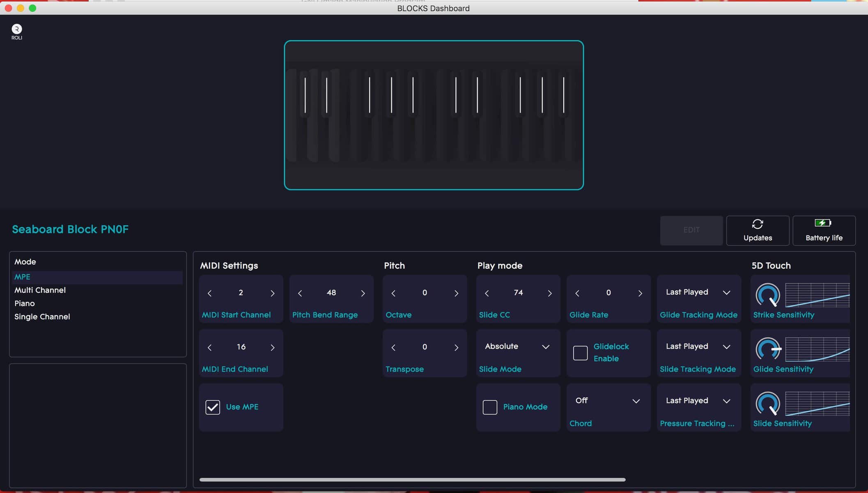
Task: Increase Pitch Bend Range with right arrow
Action: [x=363, y=293]
